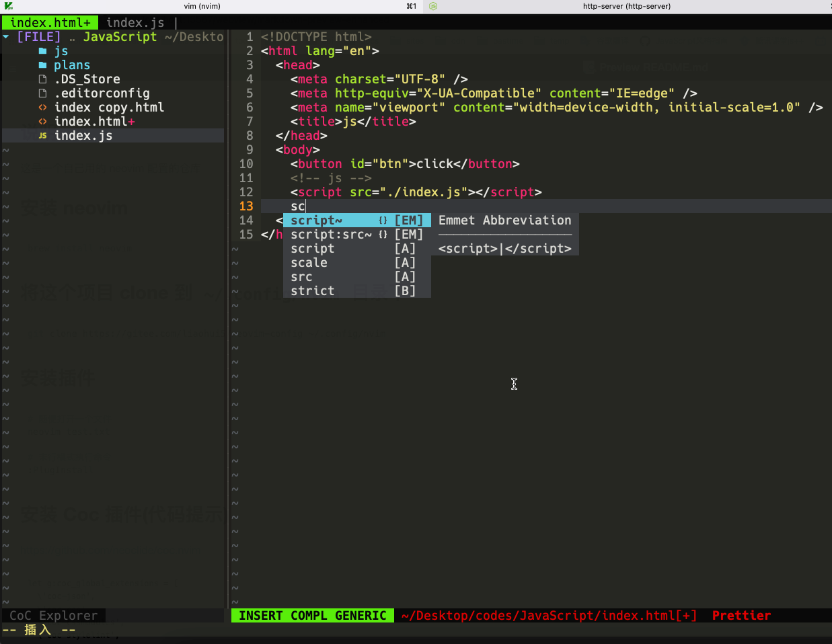832x644 pixels.
Task: Click line number 13 in the gutter
Action: coord(246,206)
